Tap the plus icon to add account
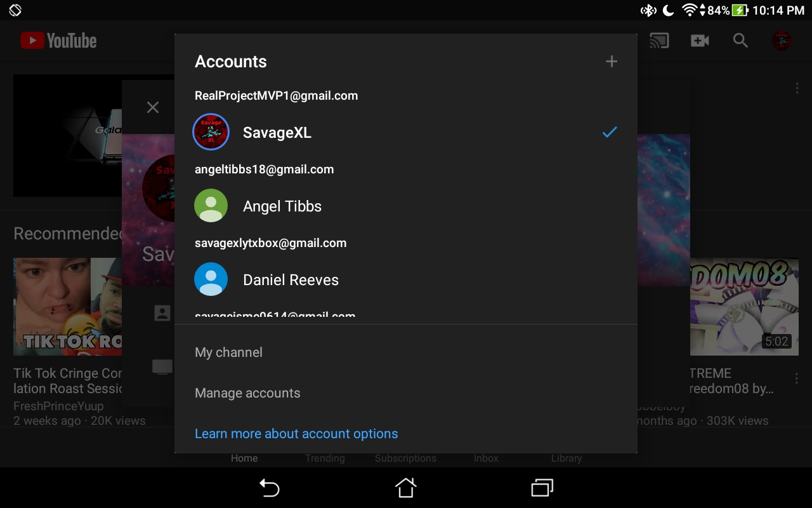Screen dimensions: 812x508 coord(612,62)
